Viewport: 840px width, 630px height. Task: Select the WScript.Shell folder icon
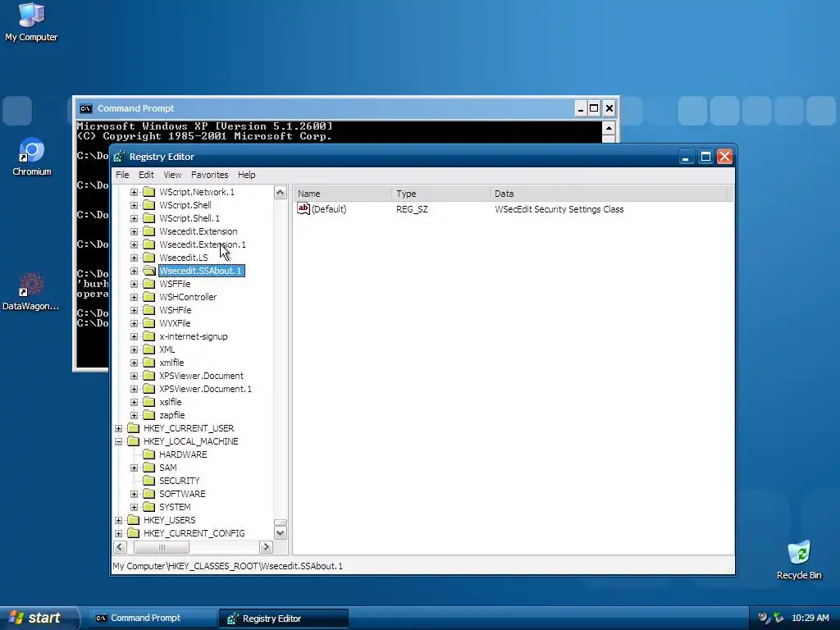click(x=149, y=205)
